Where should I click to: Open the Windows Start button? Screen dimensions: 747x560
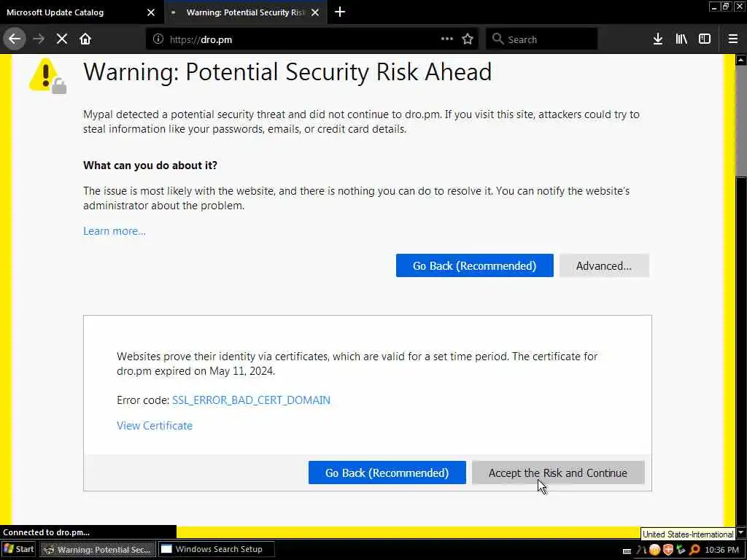tap(19, 549)
